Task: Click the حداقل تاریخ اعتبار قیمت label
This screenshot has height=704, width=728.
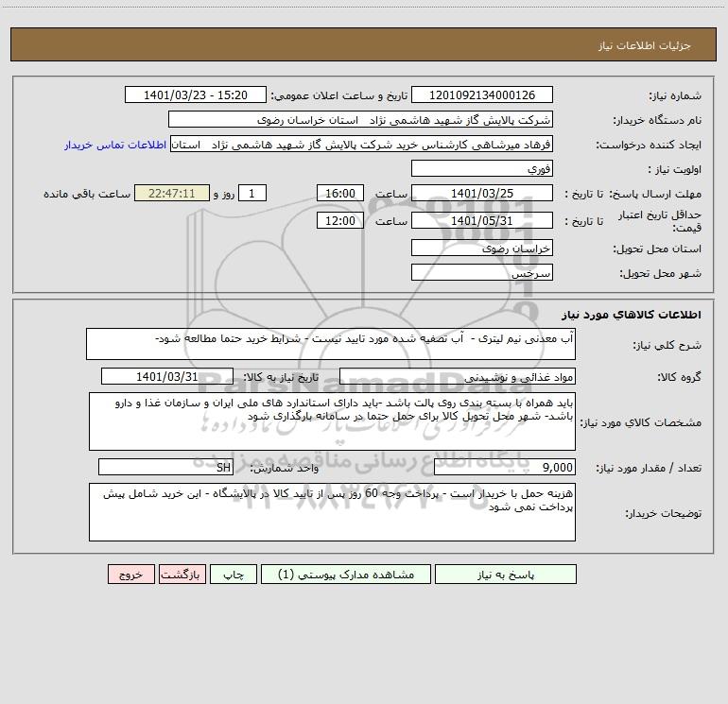Action: 660,221
